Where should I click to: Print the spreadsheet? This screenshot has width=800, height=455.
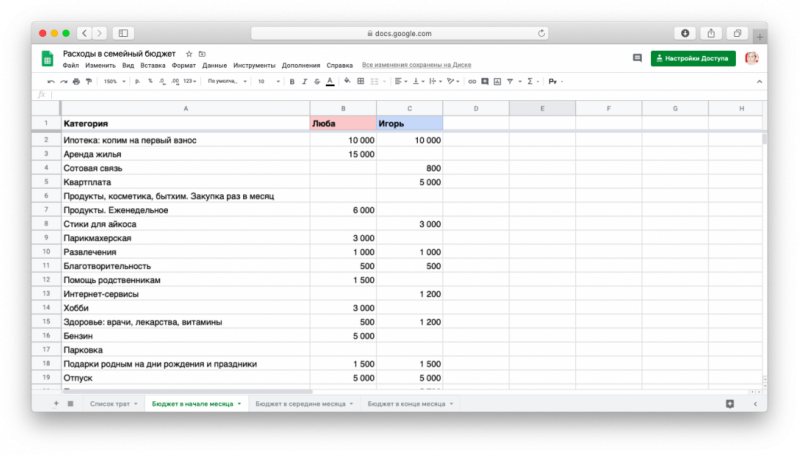click(76, 82)
